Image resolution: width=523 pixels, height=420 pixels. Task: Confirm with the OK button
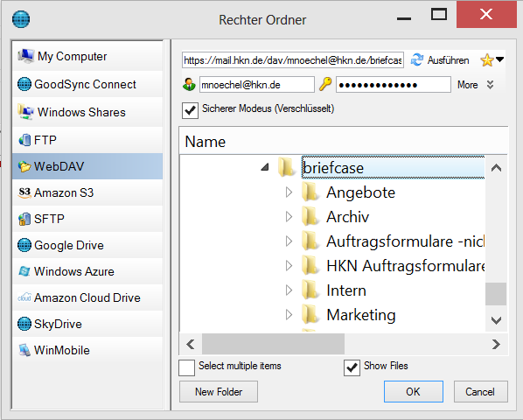[414, 391]
